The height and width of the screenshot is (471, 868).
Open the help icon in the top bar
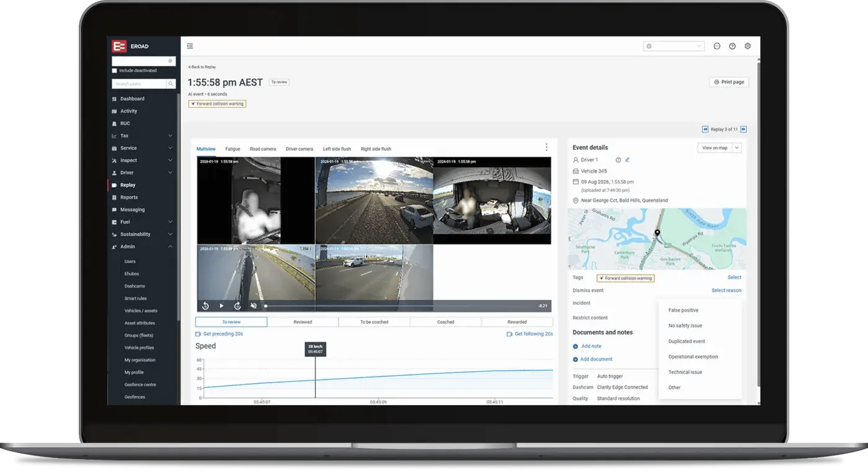pyautogui.click(x=732, y=46)
